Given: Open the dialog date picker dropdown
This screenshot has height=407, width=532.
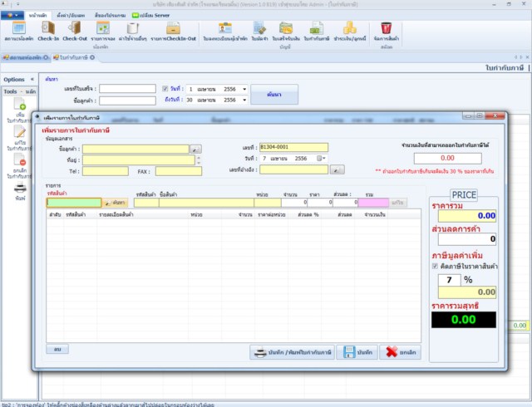Looking at the screenshot, I should pyautogui.click(x=321, y=159).
